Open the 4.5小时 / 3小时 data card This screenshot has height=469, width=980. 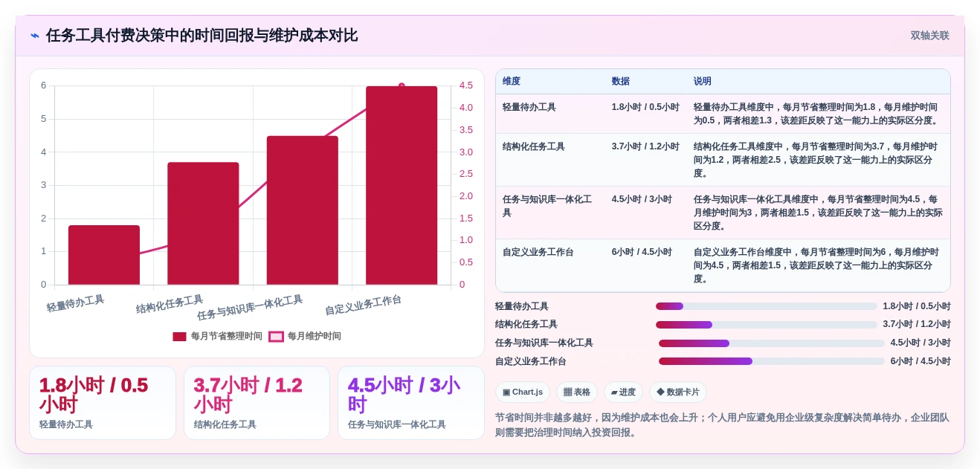[x=410, y=403]
